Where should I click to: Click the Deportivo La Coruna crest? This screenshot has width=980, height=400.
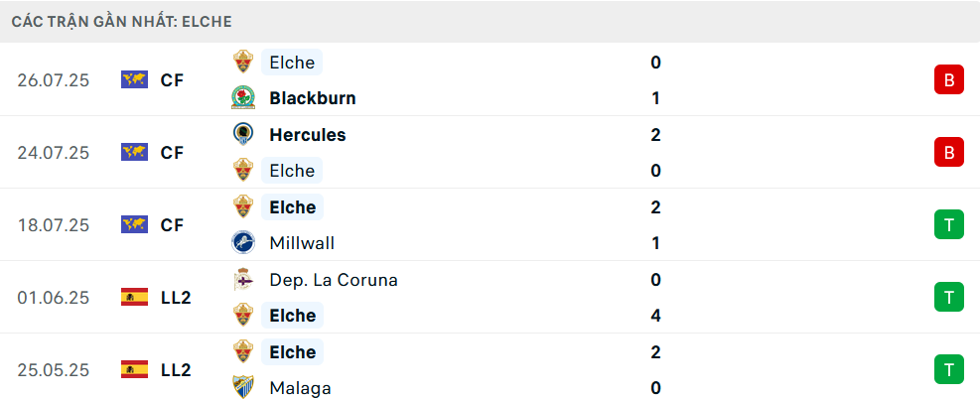(243, 279)
